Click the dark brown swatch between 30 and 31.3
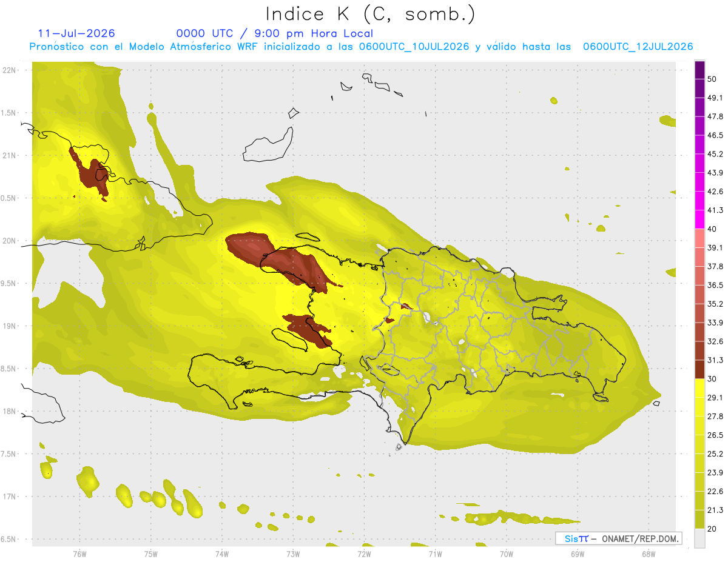This screenshot has width=728, height=562. (x=700, y=369)
